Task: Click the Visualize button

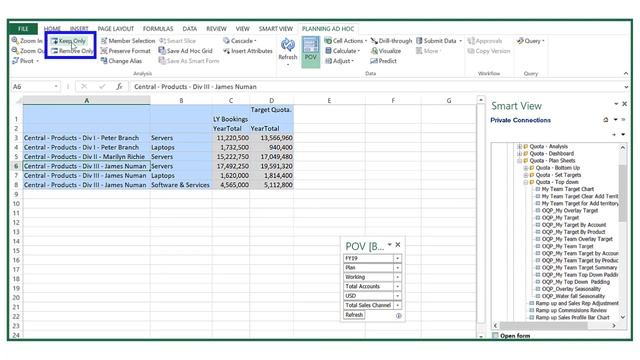Action: point(386,51)
